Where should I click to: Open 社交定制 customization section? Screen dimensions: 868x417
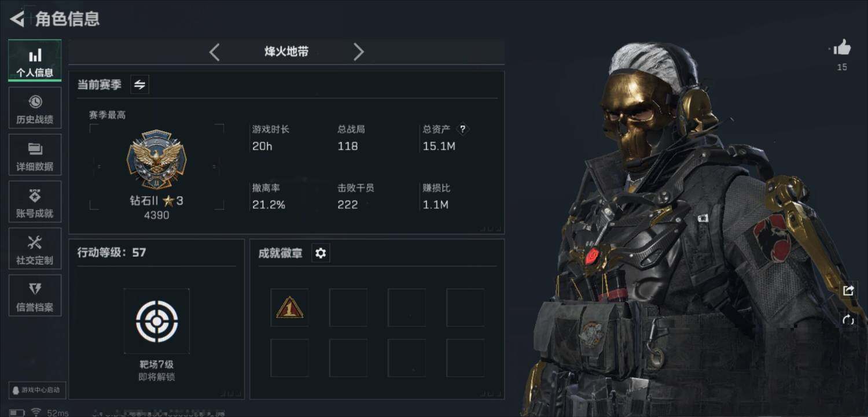(35, 249)
